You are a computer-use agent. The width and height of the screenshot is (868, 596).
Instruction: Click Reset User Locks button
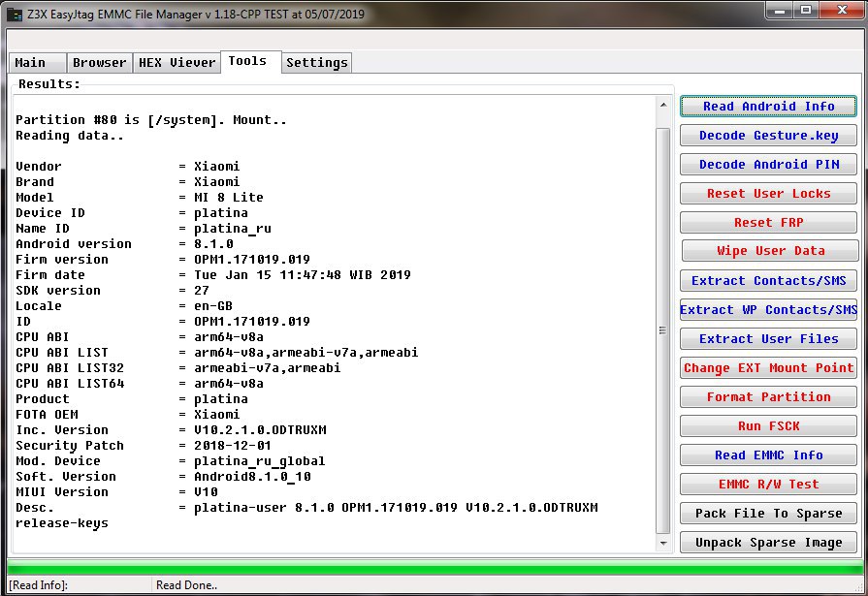768,194
